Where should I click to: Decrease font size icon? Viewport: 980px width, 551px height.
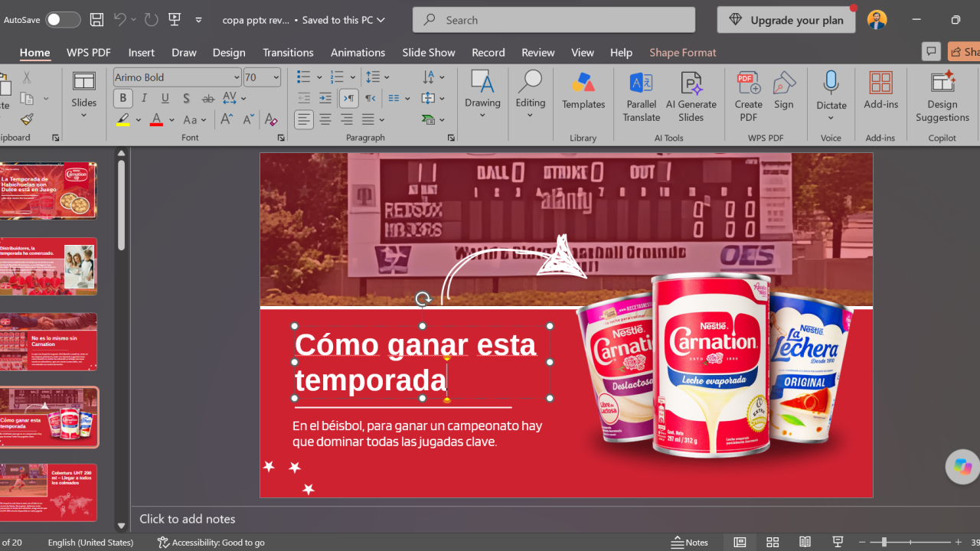(248, 119)
